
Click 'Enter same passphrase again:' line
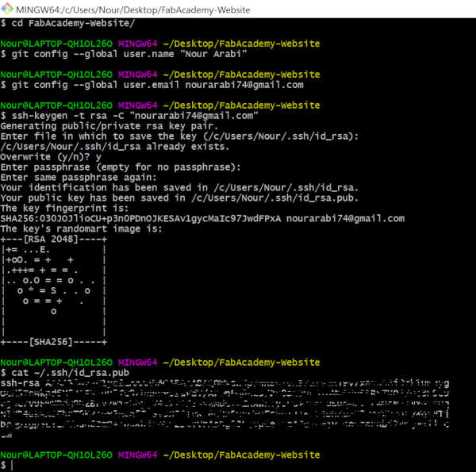pyautogui.click(x=79, y=178)
